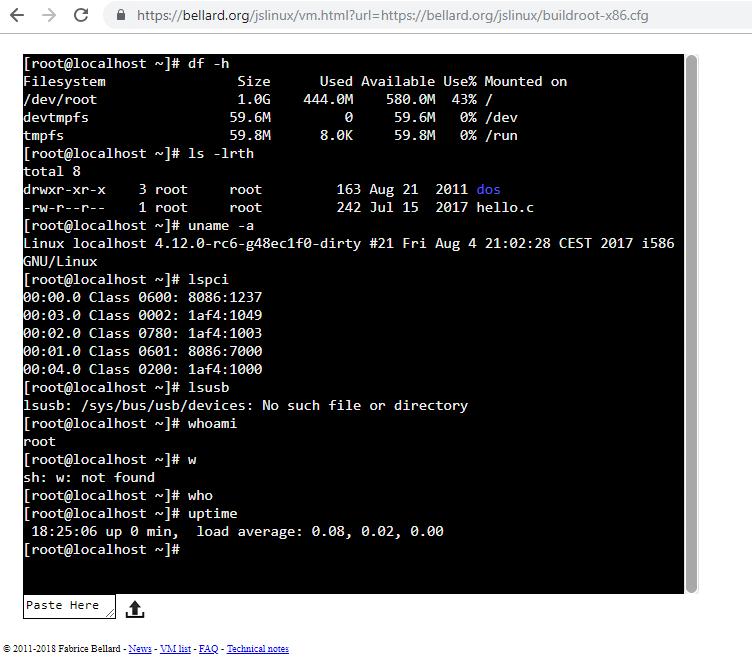
Task: Open the VM list link
Action: pyautogui.click(x=175, y=648)
